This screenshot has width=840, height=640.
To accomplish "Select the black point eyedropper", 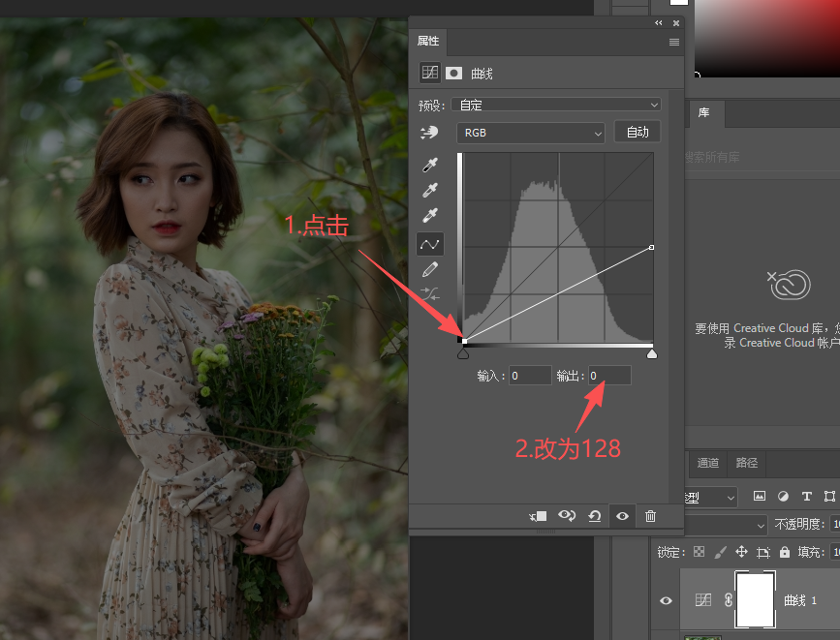I will point(429,165).
